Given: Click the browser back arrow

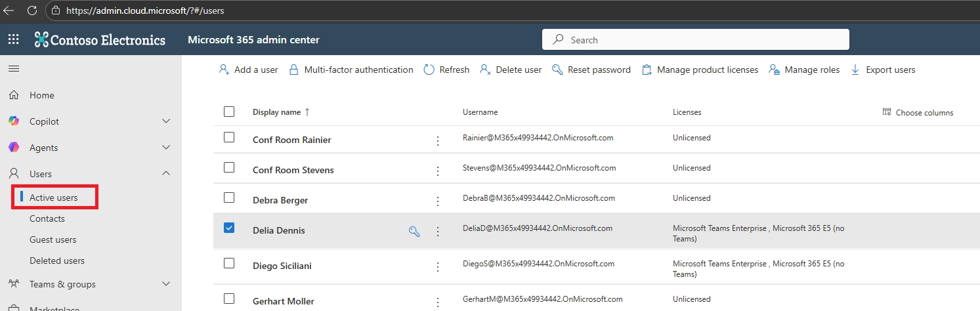Looking at the screenshot, I should [9, 10].
